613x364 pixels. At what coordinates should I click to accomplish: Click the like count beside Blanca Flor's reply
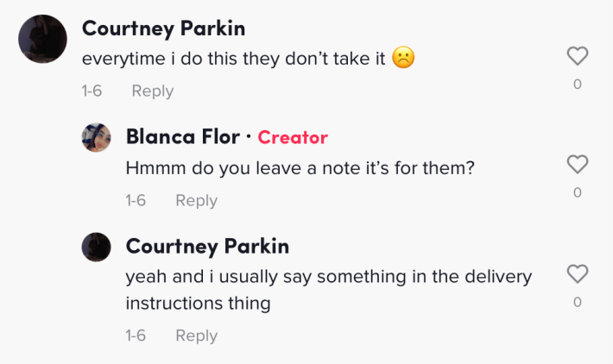pos(577,192)
